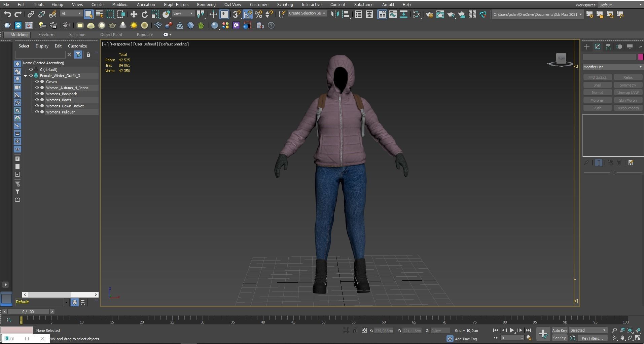Click the Redo arrow icon
This screenshot has width=644, height=344.
coord(18,14)
